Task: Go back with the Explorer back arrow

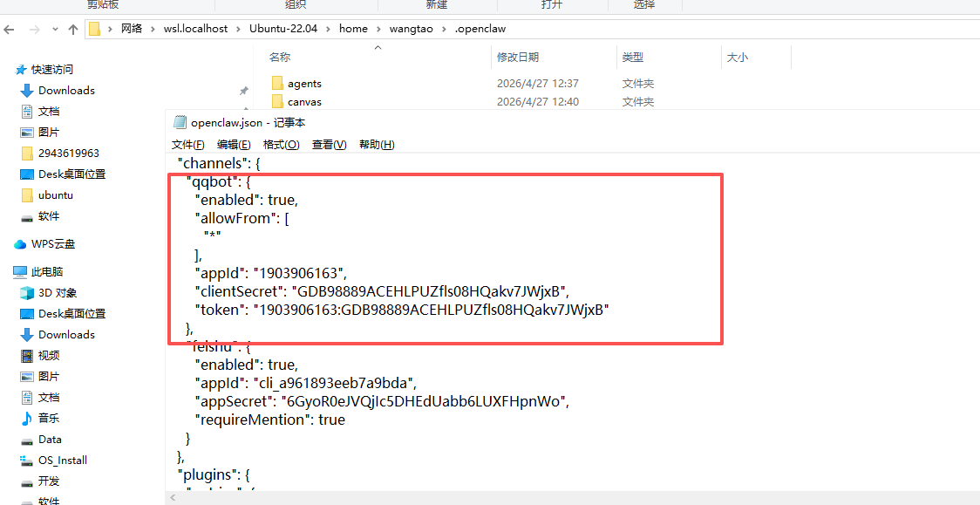Action: pos(10,29)
